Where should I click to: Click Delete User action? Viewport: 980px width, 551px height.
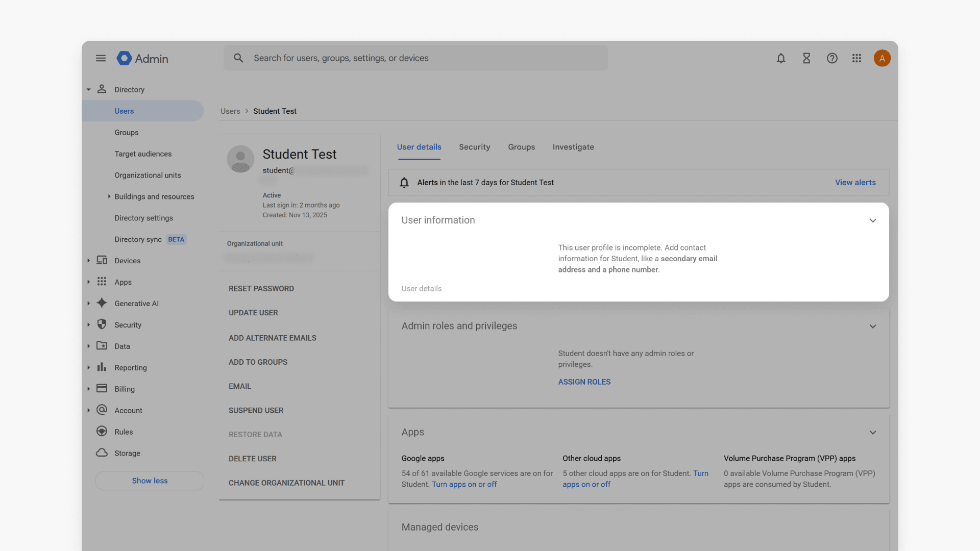pyautogui.click(x=252, y=459)
